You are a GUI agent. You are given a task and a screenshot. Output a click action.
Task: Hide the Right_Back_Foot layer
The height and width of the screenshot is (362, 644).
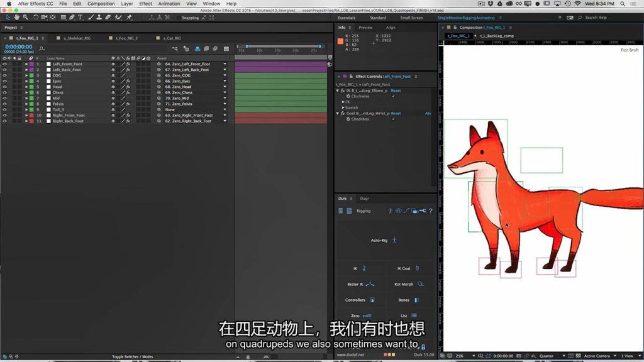coord(4,121)
